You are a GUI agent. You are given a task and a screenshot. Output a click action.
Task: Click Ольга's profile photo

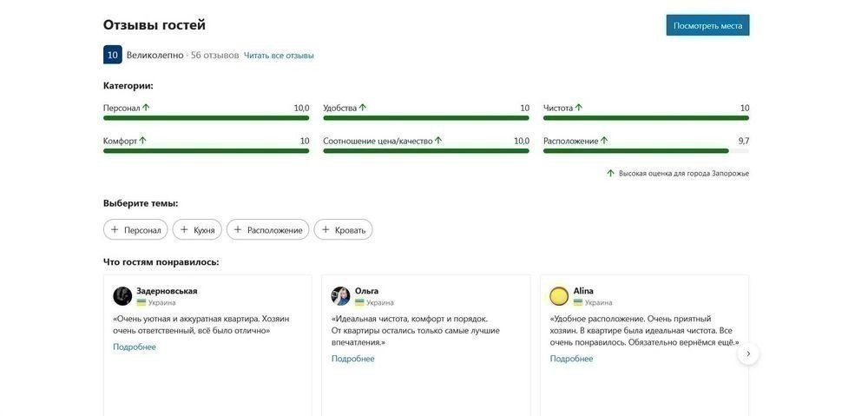pos(340,296)
